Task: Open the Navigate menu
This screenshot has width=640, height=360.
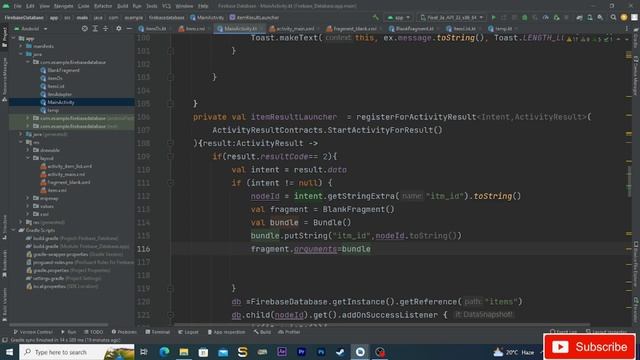Action: 63,6
